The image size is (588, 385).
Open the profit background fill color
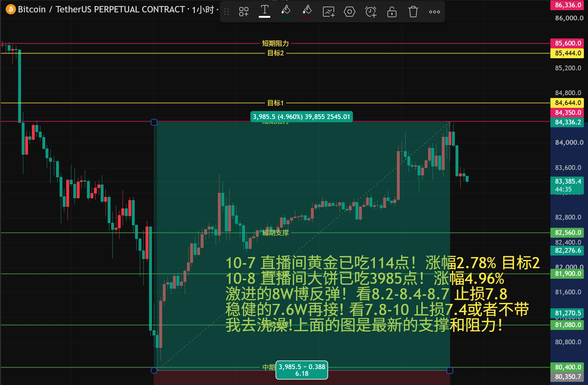tap(286, 11)
